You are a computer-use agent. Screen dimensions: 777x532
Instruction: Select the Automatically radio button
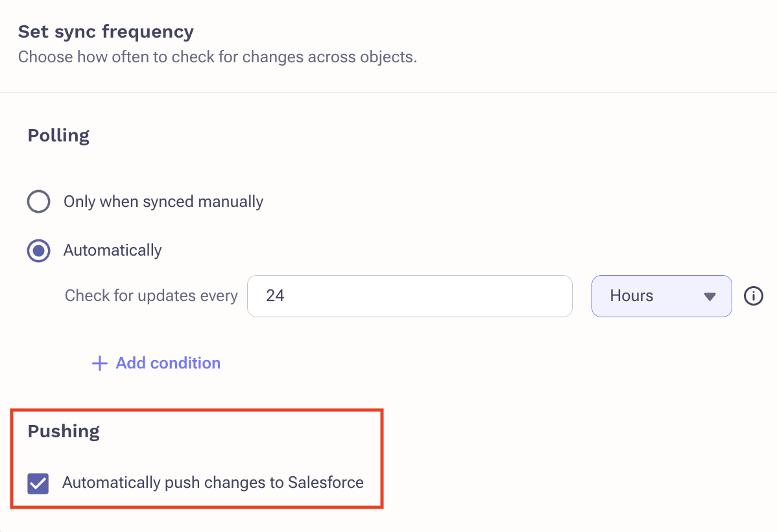[x=39, y=250]
